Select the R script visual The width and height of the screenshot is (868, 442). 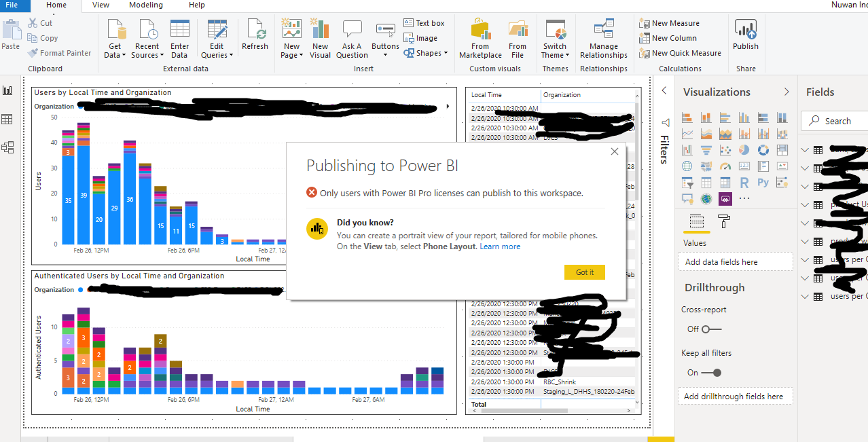(x=744, y=183)
